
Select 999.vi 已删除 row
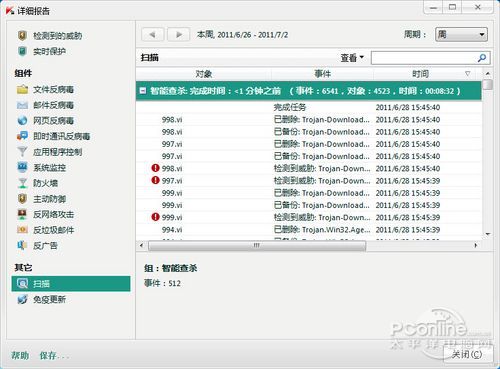click(x=309, y=193)
